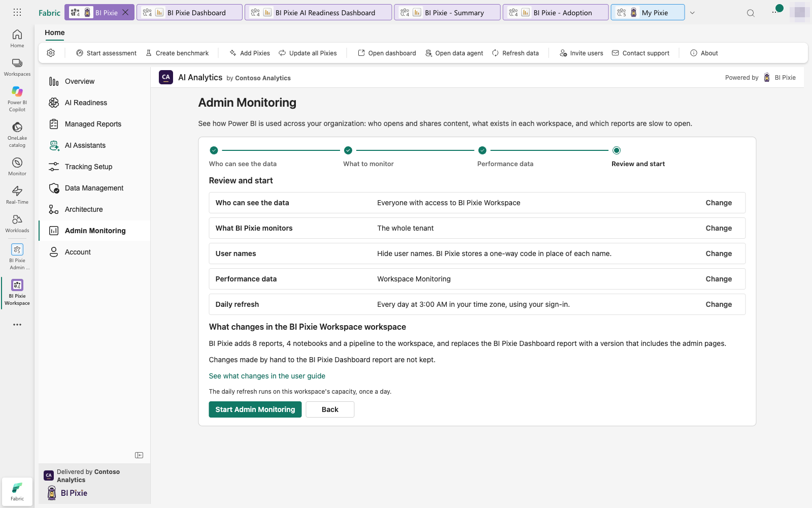Viewport: 812px width, 508px height.
Task: Switch to the BI Pixie - Summary tab
Action: 447,13
